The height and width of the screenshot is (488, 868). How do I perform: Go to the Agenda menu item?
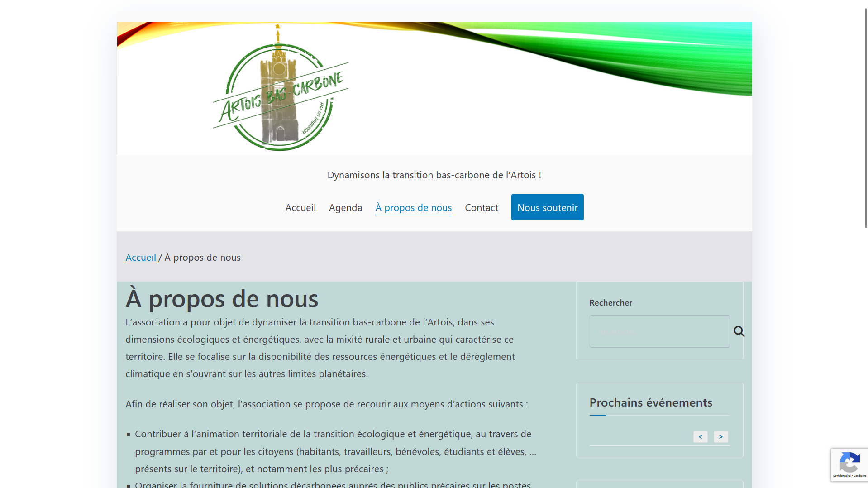345,207
